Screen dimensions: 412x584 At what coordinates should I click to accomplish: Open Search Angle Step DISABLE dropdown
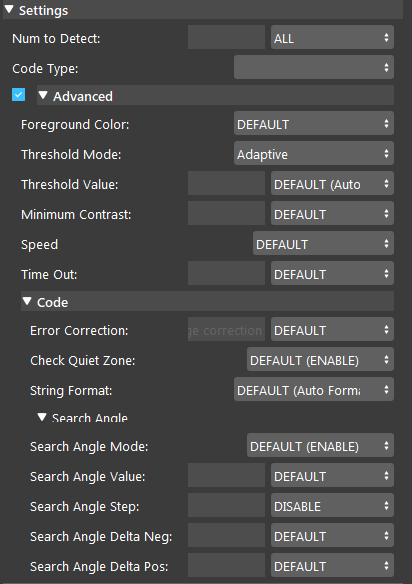pyautogui.click(x=332, y=505)
